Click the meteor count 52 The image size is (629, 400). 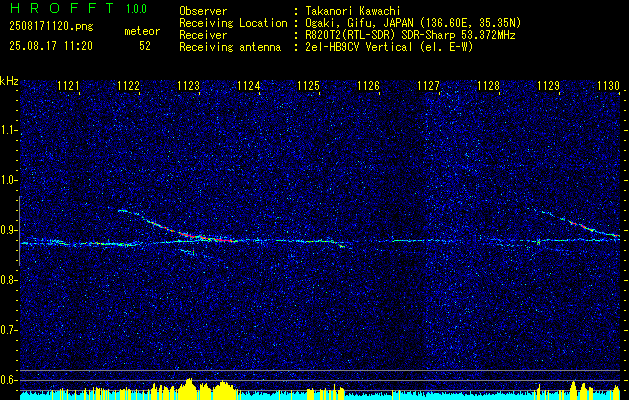(145, 46)
